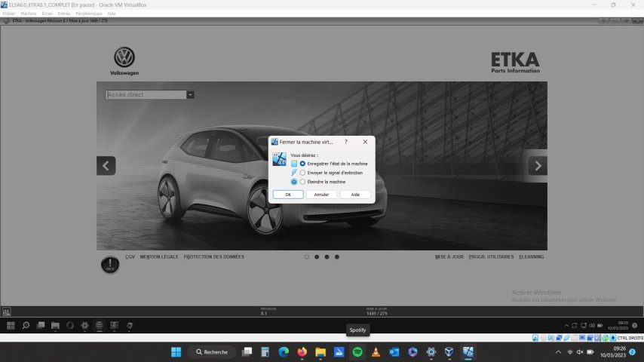644x362 pixels.
Task: Click the Wi-Fi icon in host system tray
Action: coord(570,352)
